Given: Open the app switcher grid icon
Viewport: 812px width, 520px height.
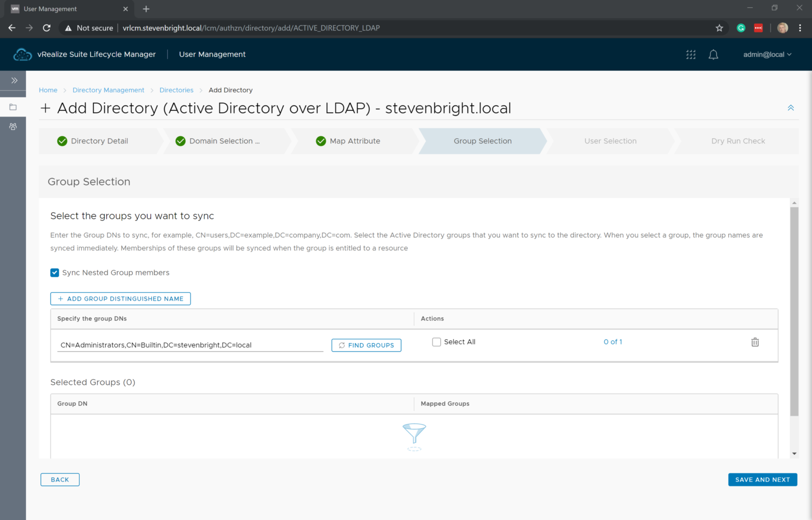Looking at the screenshot, I should point(691,54).
